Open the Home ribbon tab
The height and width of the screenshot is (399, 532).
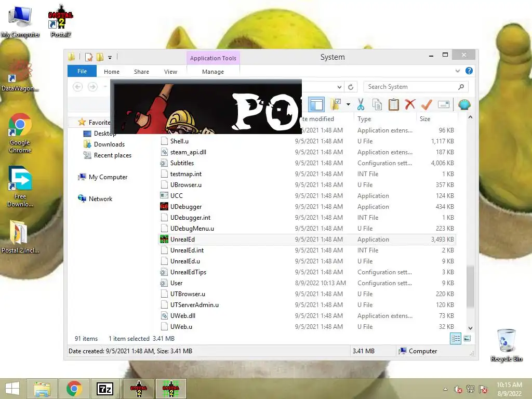(112, 72)
